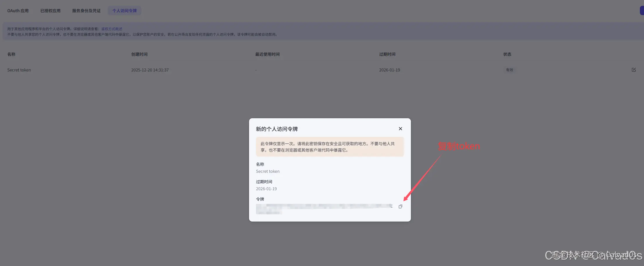Go to the 服务身份及凭证 tab

[86, 11]
